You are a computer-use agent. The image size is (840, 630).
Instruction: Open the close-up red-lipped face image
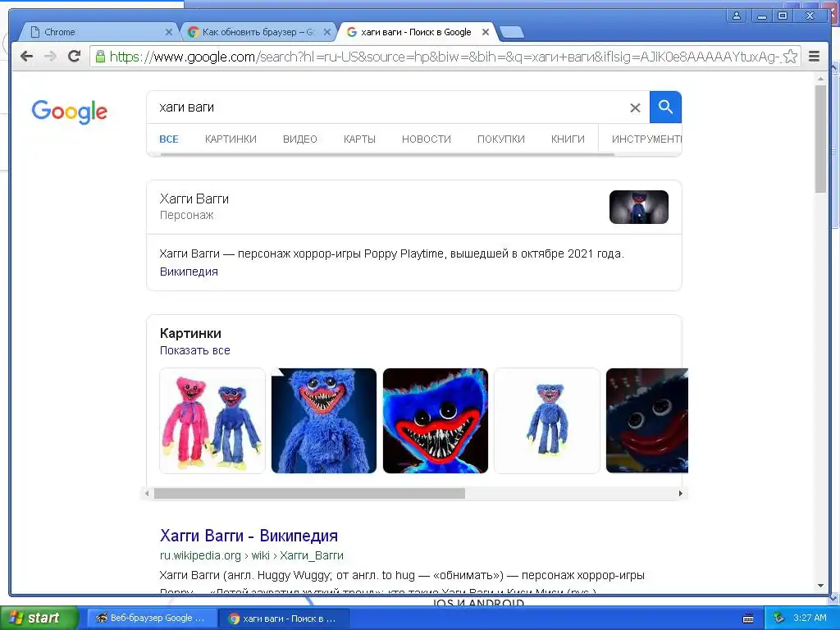click(x=436, y=421)
